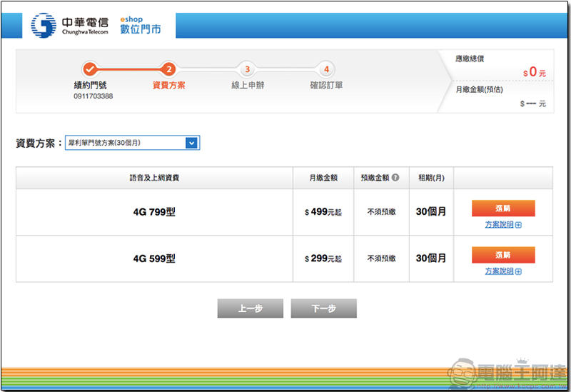This screenshot has height=392, width=571.
Task: Select the 確認訂單 step label
Action: (326, 86)
